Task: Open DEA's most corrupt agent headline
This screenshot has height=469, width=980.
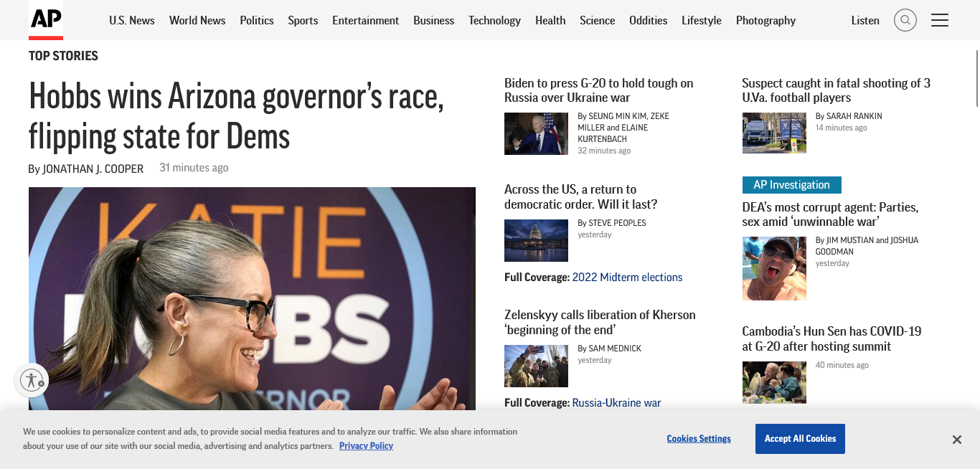Action: click(x=830, y=214)
